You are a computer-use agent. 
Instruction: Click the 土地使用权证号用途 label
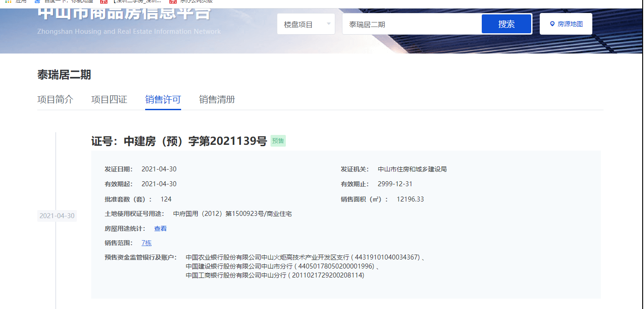134,214
